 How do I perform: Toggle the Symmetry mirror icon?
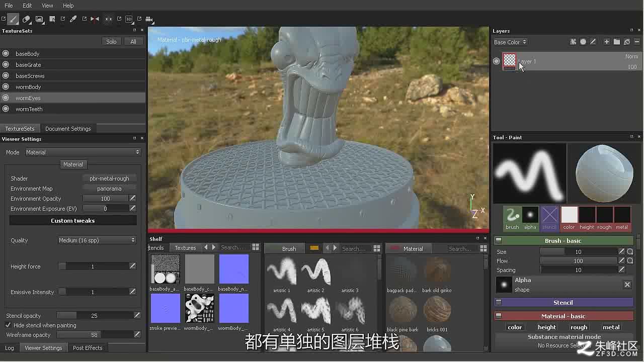[95, 19]
